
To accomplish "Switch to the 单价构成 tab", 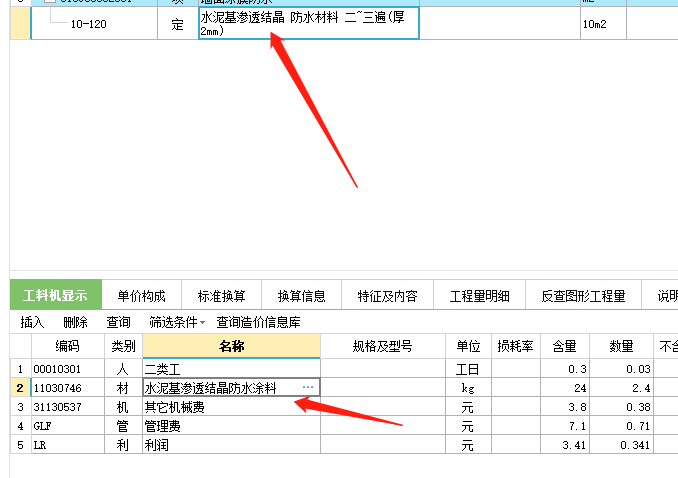I will pyautogui.click(x=141, y=296).
